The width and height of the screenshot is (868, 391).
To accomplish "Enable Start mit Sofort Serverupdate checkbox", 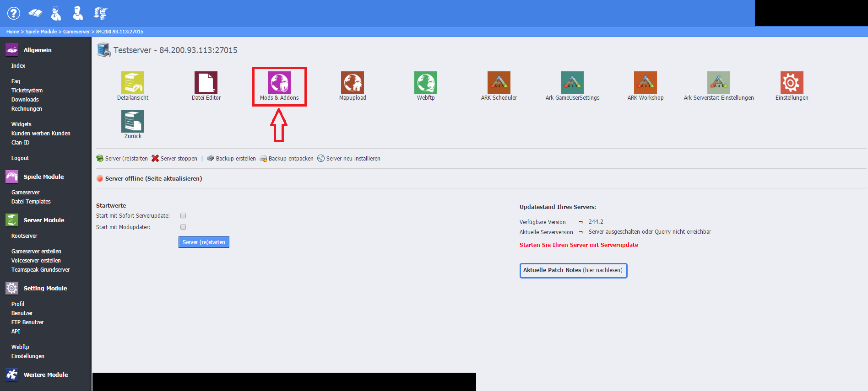I will (183, 215).
